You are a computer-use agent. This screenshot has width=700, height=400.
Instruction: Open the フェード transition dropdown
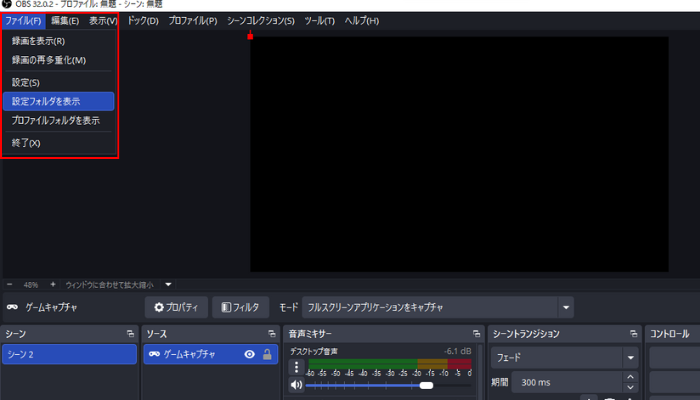point(564,358)
